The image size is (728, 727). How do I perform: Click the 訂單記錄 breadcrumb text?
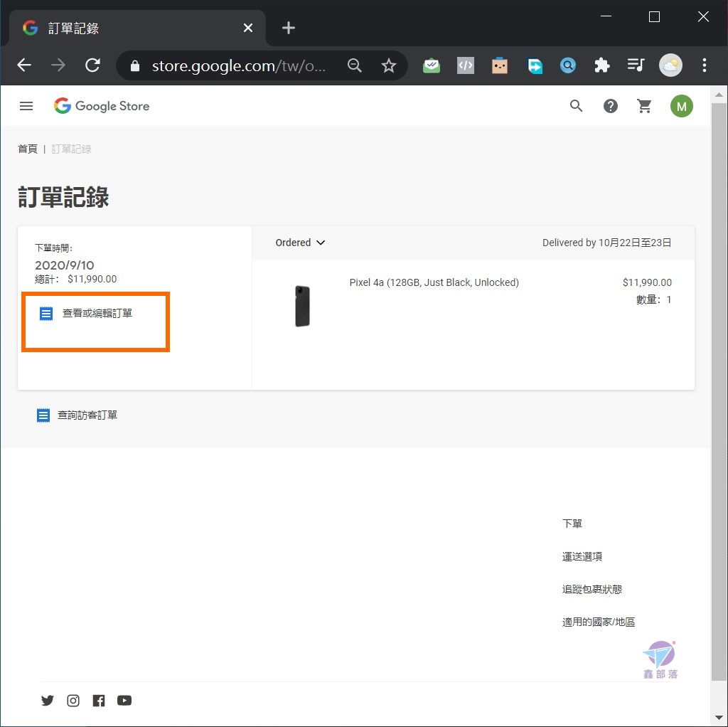click(71, 149)
